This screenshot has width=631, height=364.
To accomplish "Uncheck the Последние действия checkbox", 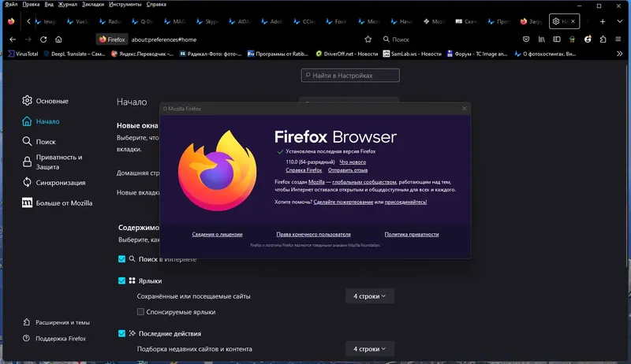I will click(122, 333).
